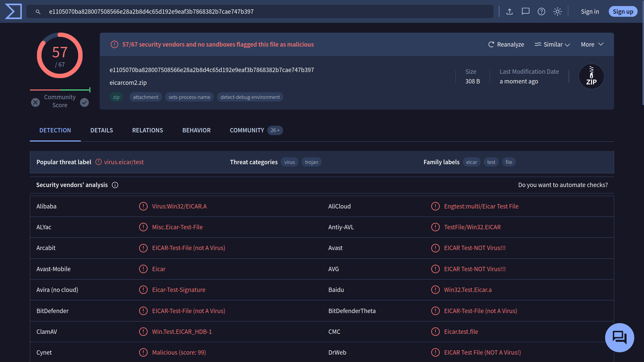
Task: Vote harmless with community checkmark button
Action: tap(85, 103)
